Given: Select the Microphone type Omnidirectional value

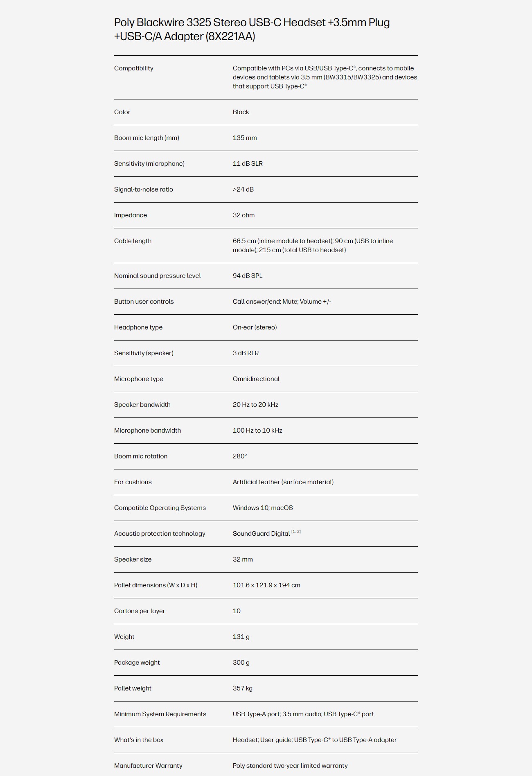Looking at the screenshot, I should click(256, 379).
